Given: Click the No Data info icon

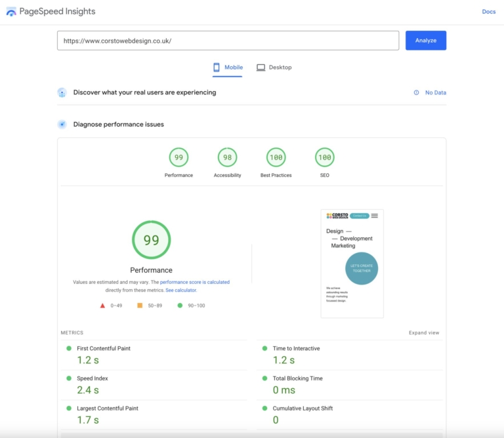Looking at the screenshot, I should click(x=416, y=92).
